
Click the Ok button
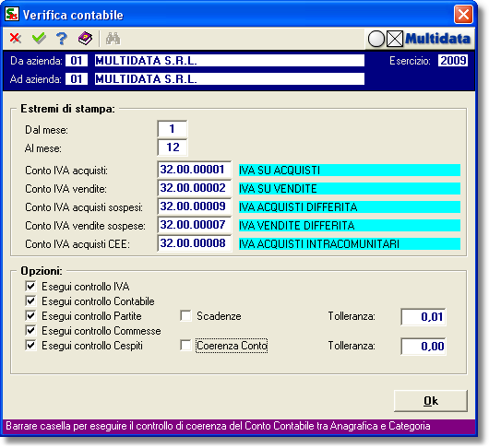click(x=431, y=401)
